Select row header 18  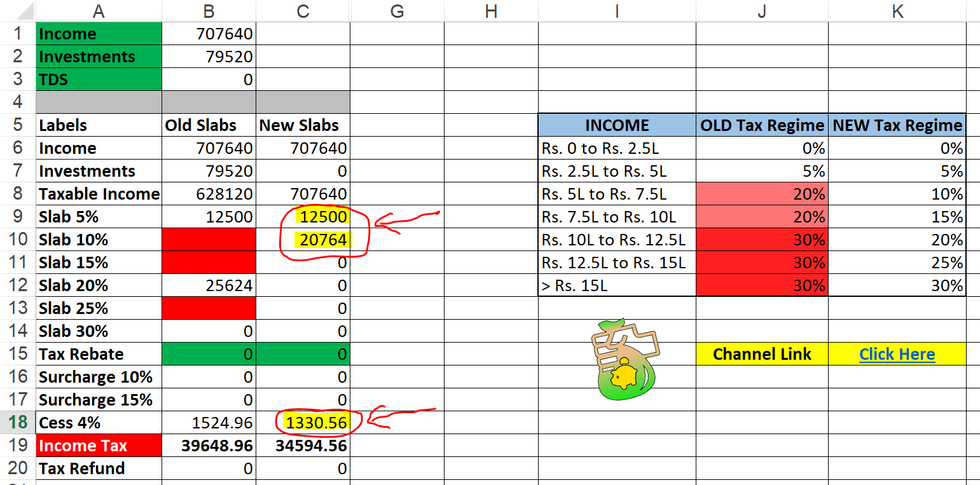(x=17, y=423)
